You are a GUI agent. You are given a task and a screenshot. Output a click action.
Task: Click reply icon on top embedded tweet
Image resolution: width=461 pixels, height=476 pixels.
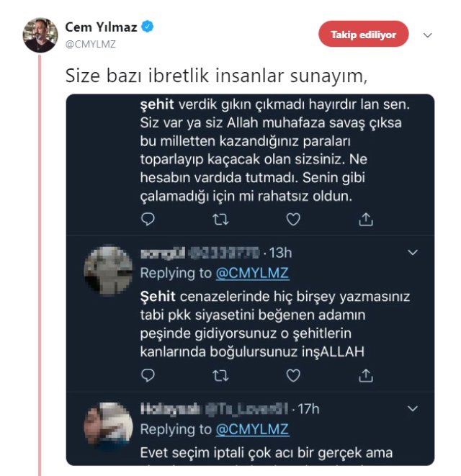click(x=148, y=219)
